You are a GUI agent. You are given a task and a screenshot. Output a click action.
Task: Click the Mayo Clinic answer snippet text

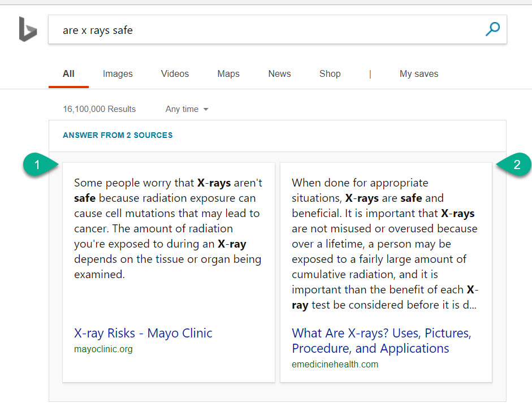[x=168, y=229]
